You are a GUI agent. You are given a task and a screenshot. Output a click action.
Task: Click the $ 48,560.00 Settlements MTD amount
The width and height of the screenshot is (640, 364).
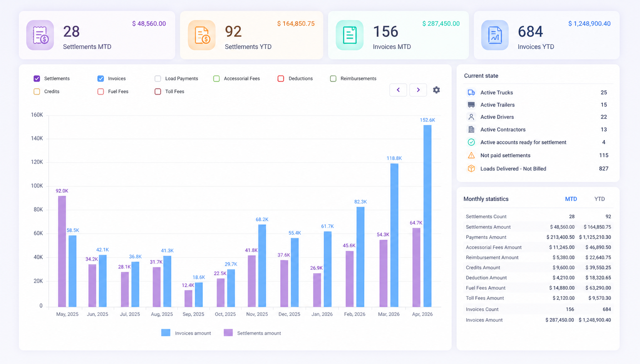pos(149,23)
